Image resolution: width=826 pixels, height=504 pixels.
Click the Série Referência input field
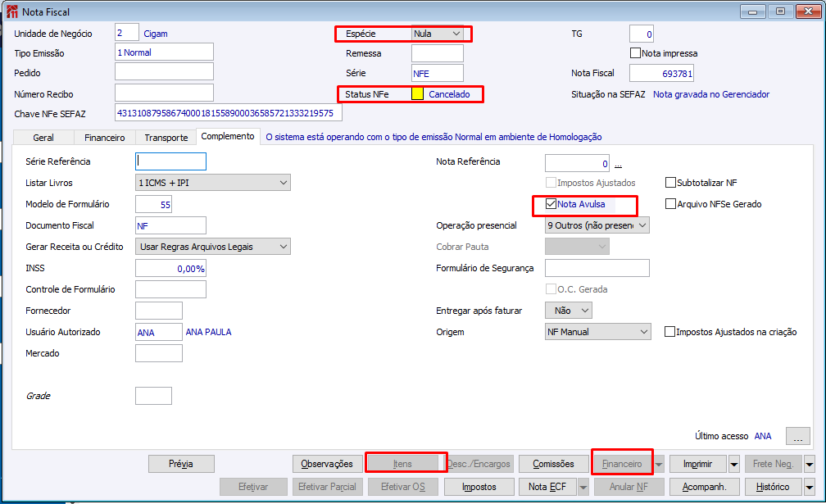point(170,161)
